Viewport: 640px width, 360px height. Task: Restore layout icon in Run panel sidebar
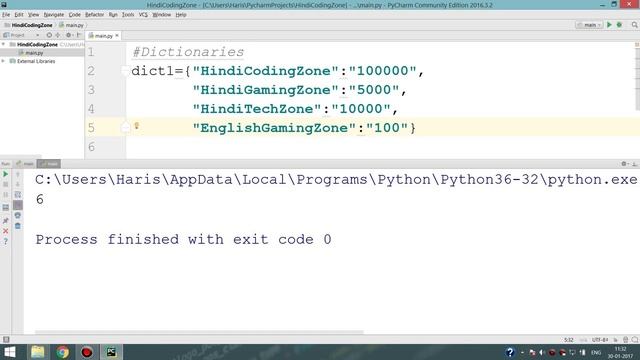(6, 207)
